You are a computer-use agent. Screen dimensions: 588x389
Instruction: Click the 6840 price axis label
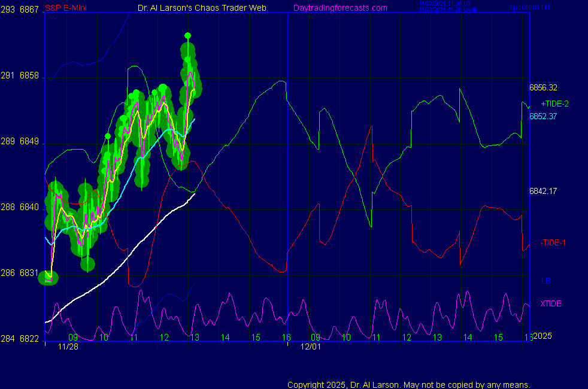[x=29, y=207]
